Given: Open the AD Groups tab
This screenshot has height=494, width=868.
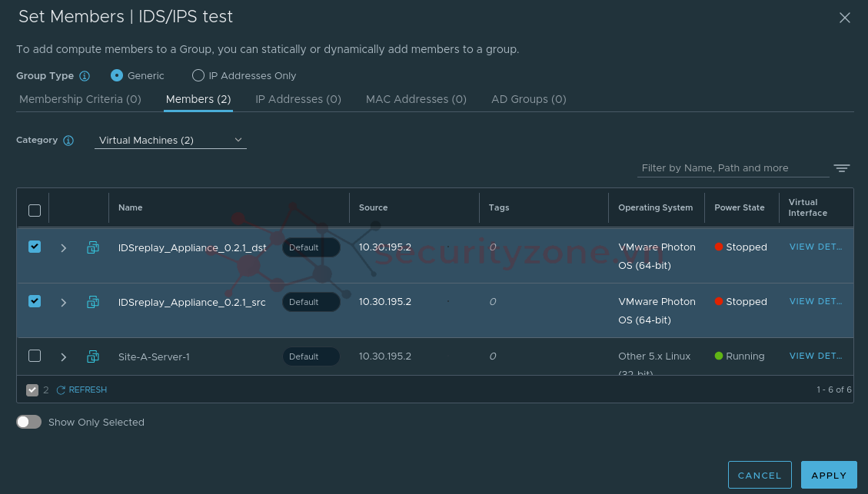Looking at the screenshot, I should tap(528, 99).
